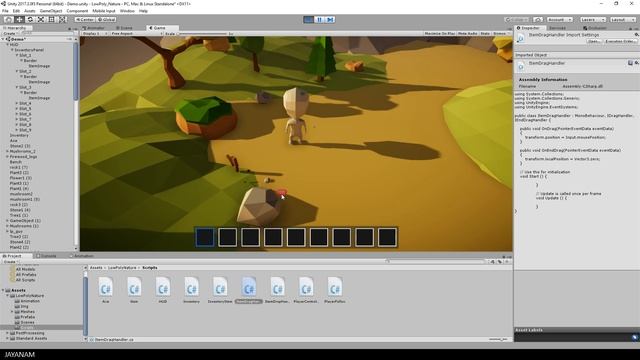Expand the Standard Assets folder
640x360 pixels.
click(x=7, y=338)
